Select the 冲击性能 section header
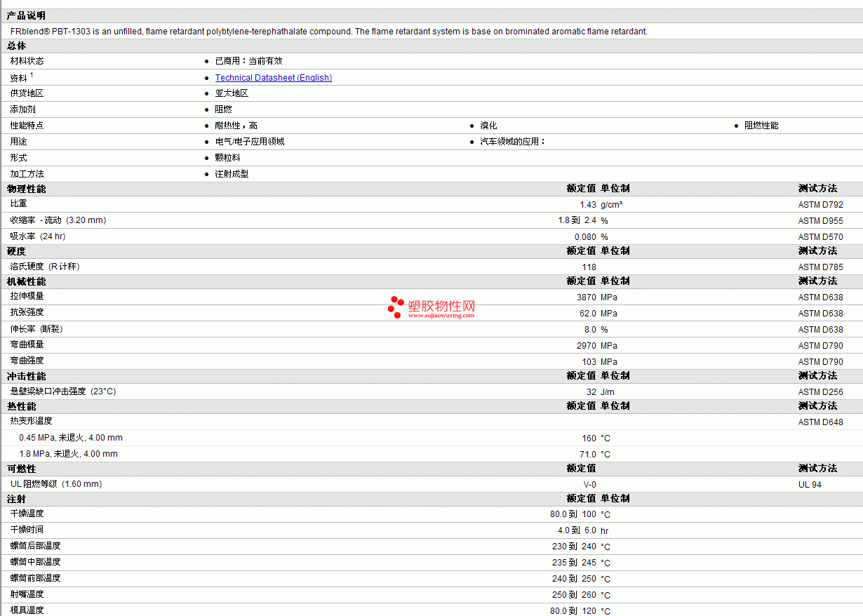Screen dimensions: 863x616 tap(26, 376)
